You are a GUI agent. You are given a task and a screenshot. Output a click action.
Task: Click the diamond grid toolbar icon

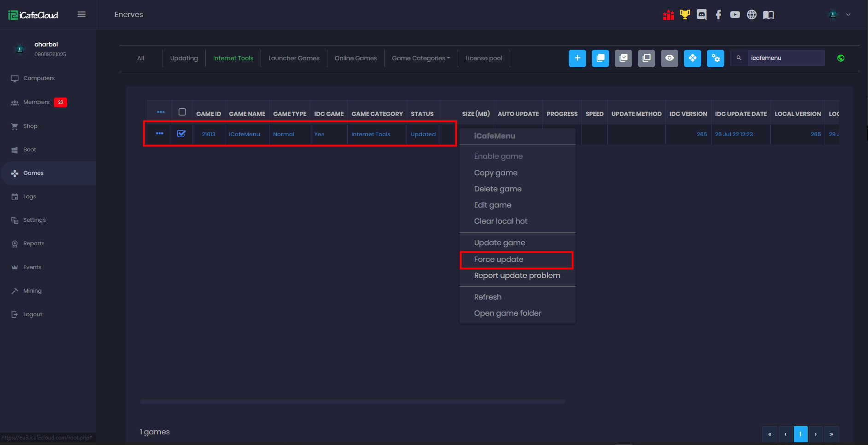tap(693, 58)
